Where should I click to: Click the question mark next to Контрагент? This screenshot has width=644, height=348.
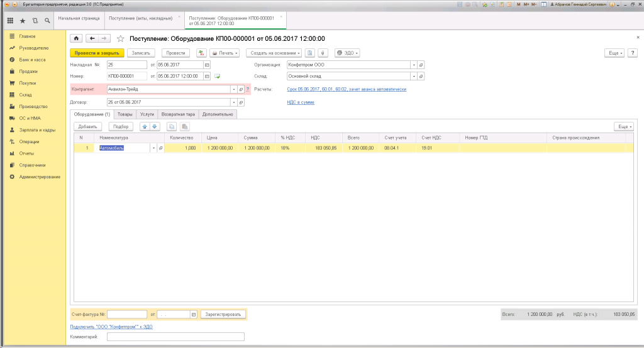(248, 89)
